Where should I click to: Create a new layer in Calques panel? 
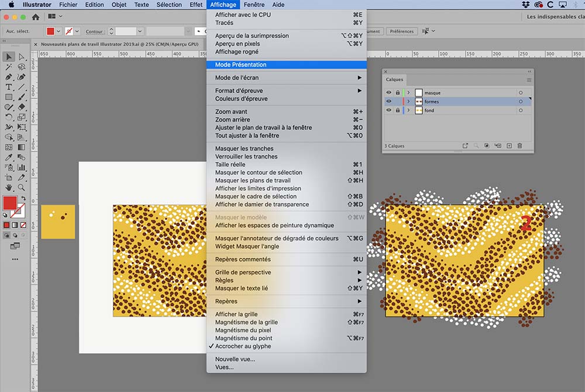(x=509, y=146)
